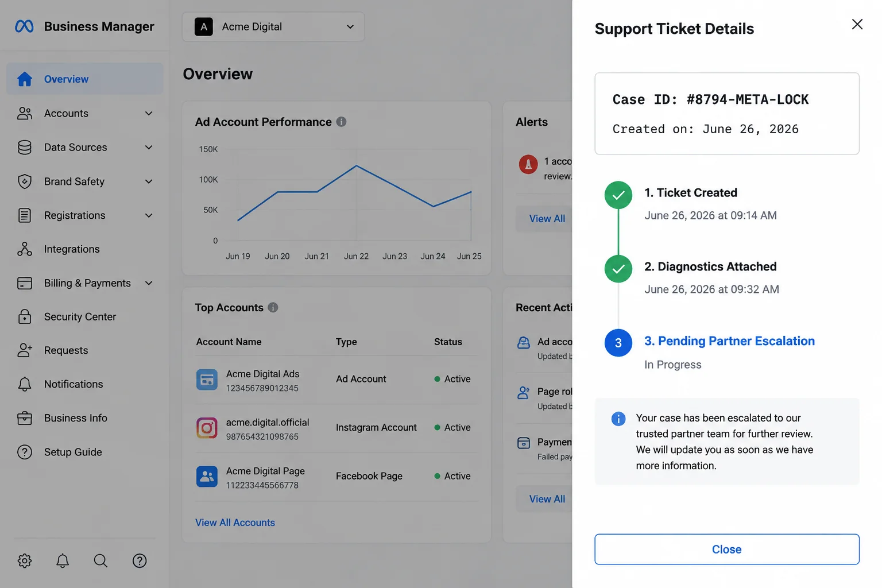The width and height of the screenshot is (882, 588).
Task: Click the acme.digital.official account name
Action: pyautogui.click(x=268, y=422)
